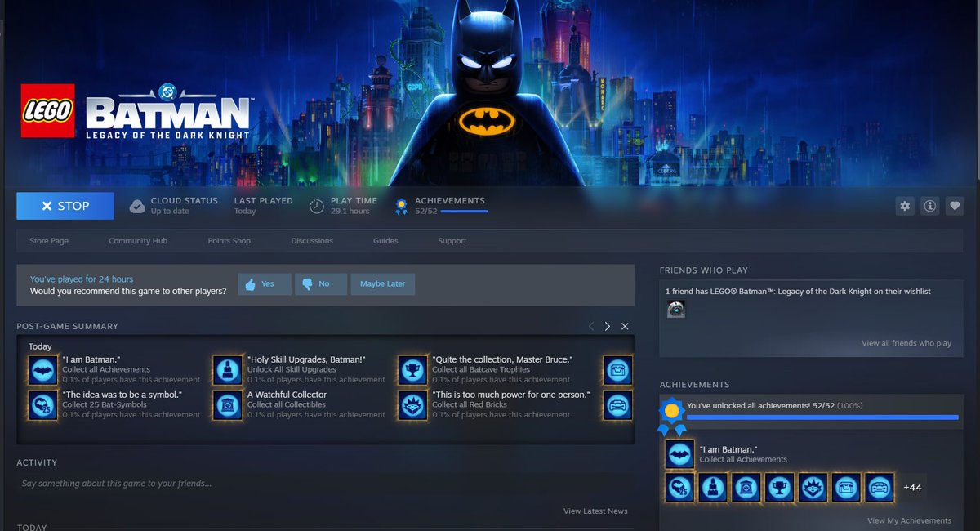This screenshot has height=531, width=980.
Task: Click sidebar Watchful Collector achievement icon
Action: pos(746,488)
